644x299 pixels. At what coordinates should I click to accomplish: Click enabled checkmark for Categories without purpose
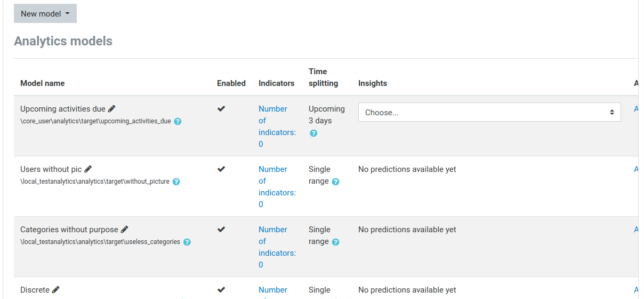click(x=221, y=229)
